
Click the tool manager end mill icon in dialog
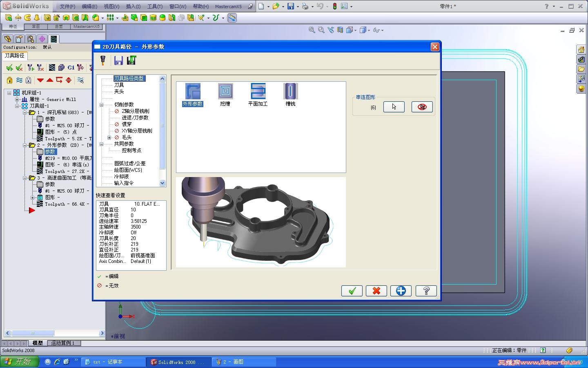click(x=103, y=61)
